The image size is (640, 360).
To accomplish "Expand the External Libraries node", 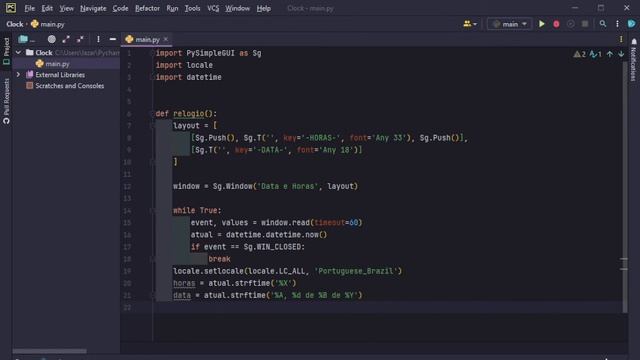I will click(x=18, y=75).
